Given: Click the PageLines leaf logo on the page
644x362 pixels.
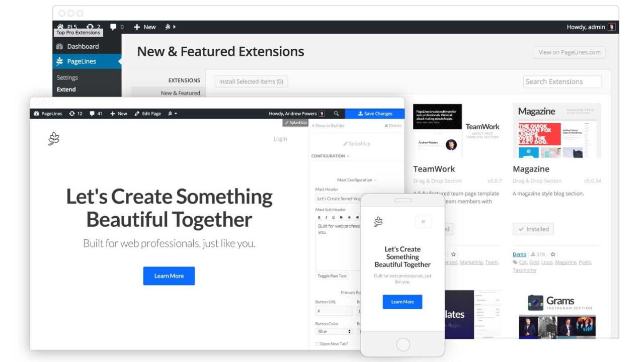Looking at the screenshot, I should click(54, 139).
